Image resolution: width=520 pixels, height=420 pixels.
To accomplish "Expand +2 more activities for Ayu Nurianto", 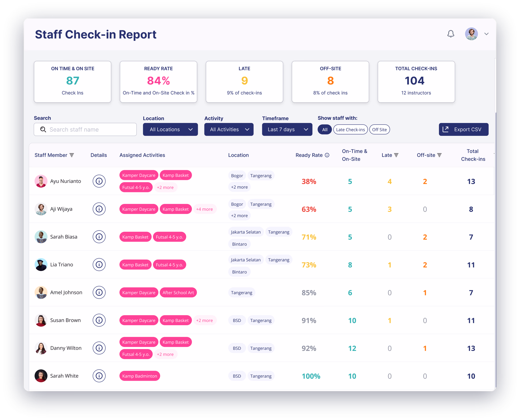I will pyautogui.click(x=165, y=187).
